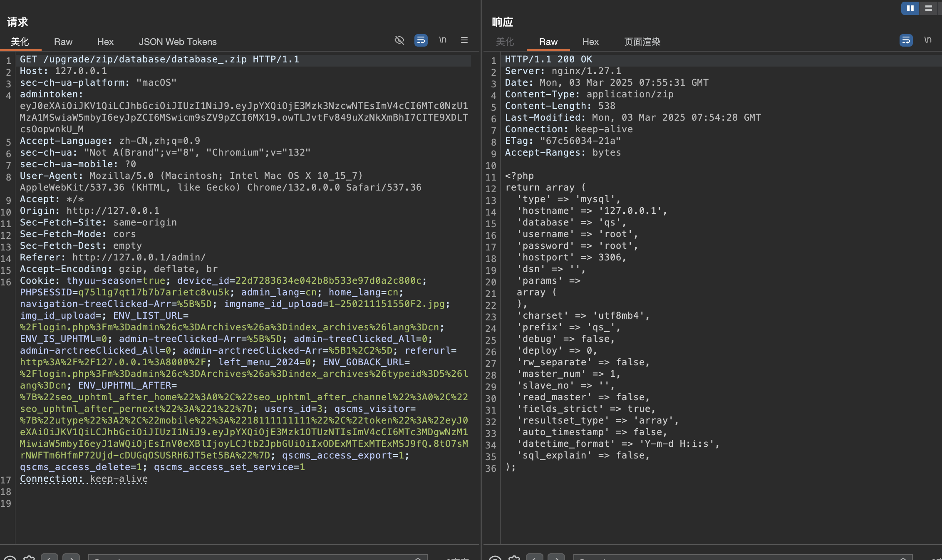
Task: Click the Server: nginx/1.27.1 header
Action: [563, 71]
